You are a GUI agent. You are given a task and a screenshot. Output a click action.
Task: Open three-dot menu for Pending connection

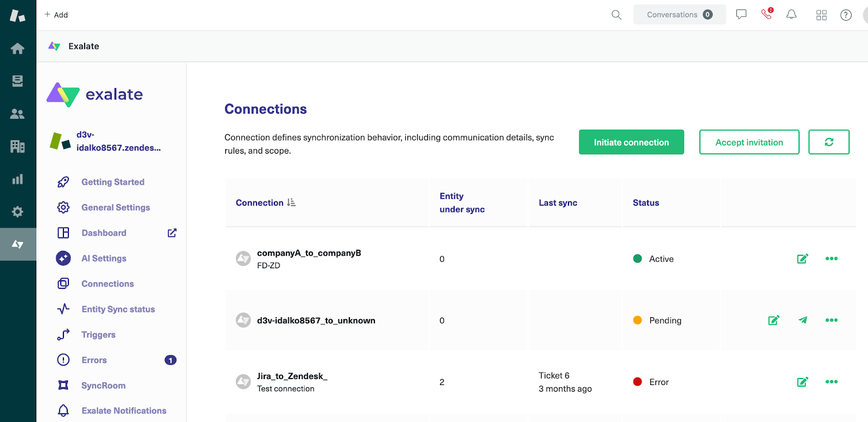click(x=831, y=320)
